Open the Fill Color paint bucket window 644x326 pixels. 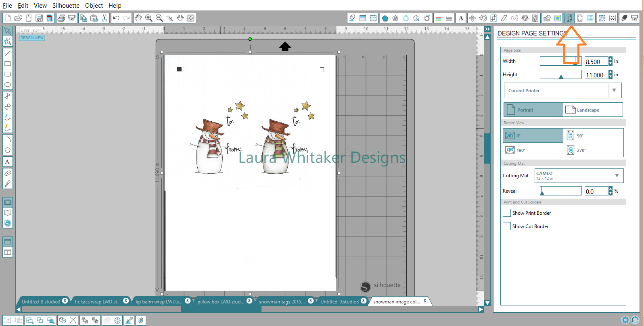tap(352, 18)
